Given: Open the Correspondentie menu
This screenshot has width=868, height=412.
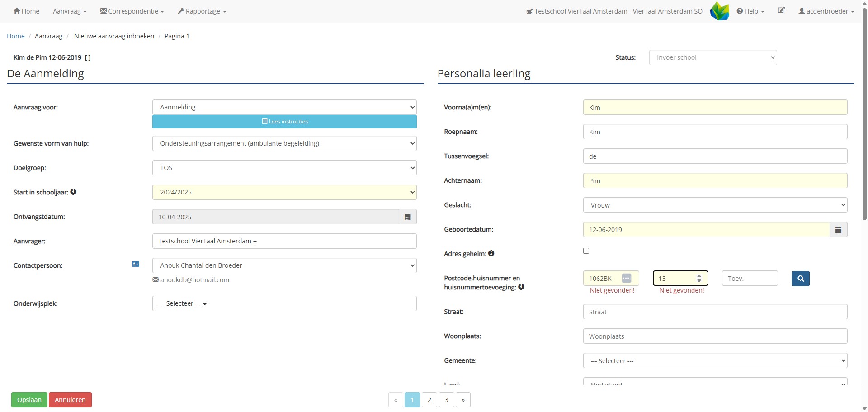Looking at the screenshot, I should [132, 11].
